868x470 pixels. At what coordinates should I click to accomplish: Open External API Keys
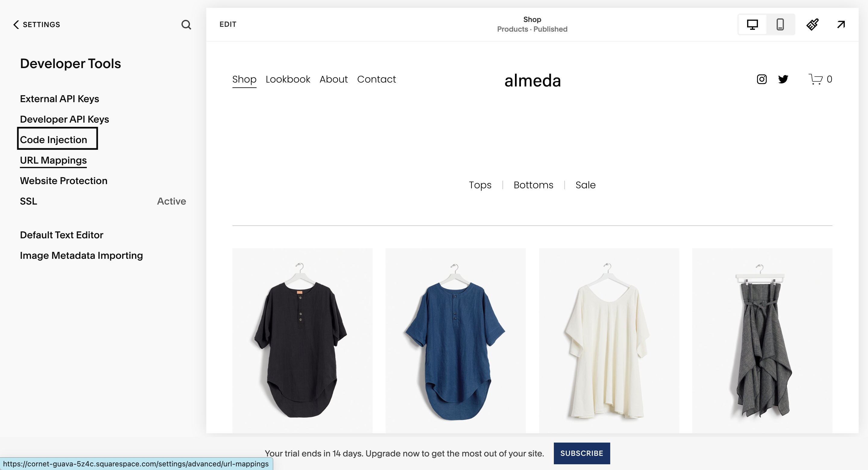(59, 99)
